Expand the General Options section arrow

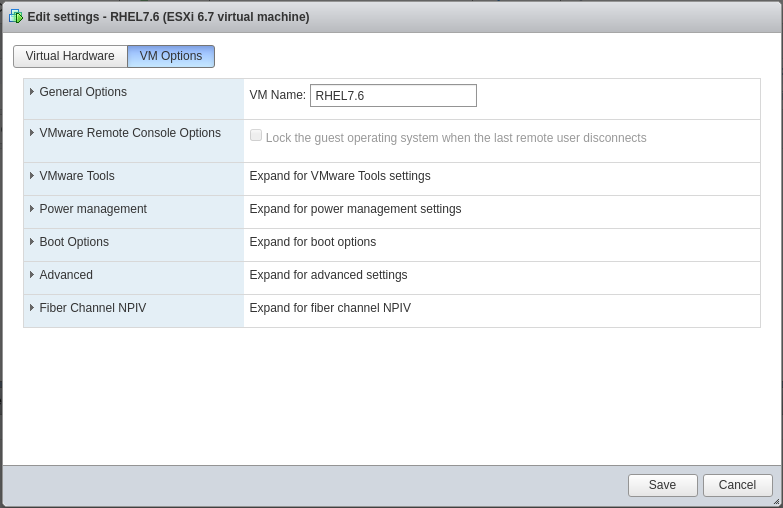32,92
